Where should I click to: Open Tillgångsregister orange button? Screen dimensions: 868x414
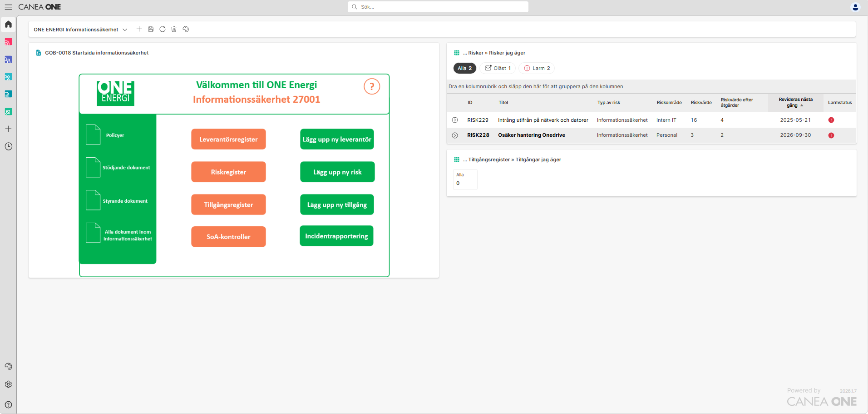click(228, 205)
